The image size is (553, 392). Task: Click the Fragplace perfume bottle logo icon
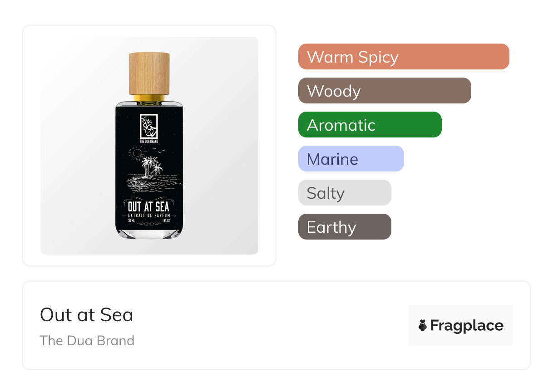click(423, 325)
